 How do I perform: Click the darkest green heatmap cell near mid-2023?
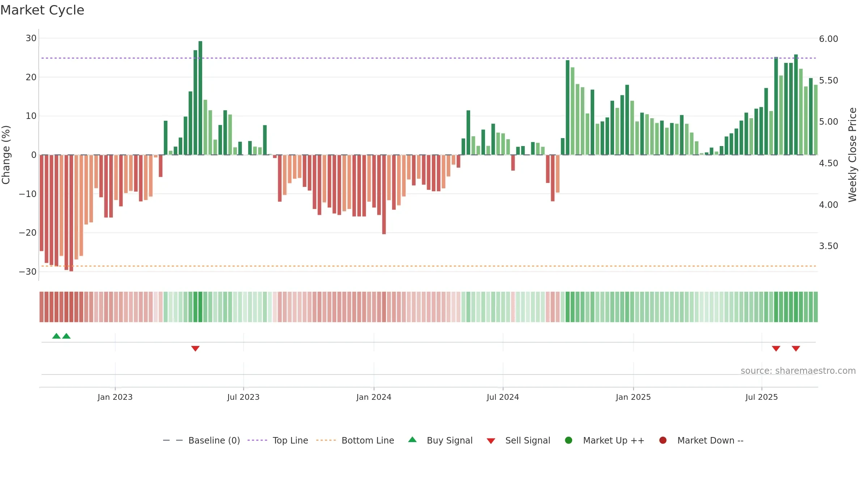click(x=200, y=307)
